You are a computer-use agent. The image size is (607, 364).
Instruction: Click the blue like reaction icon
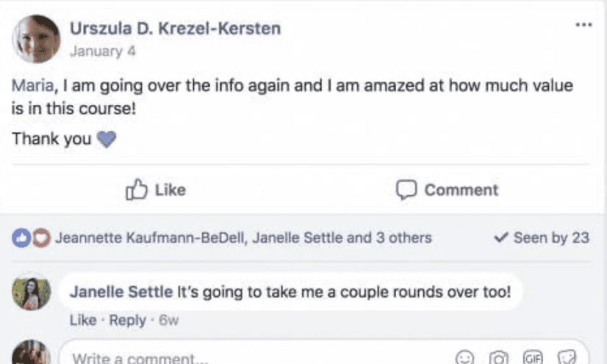(x=20, y=238)
